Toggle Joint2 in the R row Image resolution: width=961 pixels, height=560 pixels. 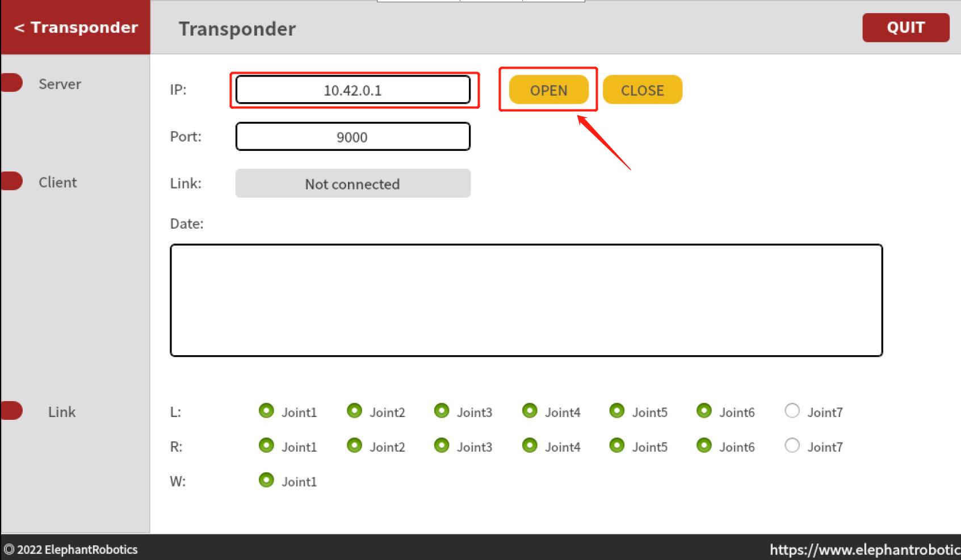354,445
